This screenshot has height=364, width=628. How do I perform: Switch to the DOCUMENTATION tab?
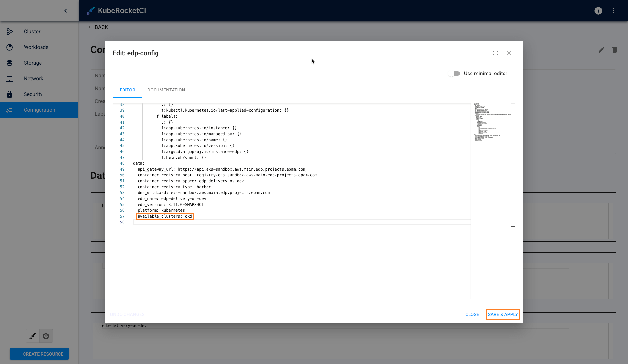166,90
